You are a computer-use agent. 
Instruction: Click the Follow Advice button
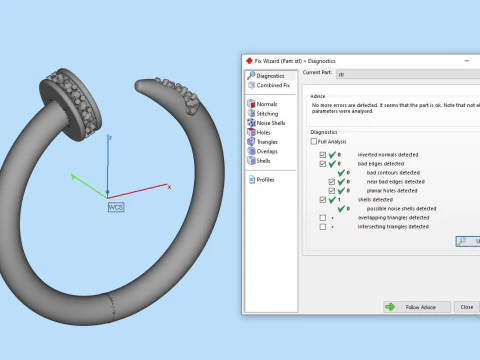(x=417, y=307)
